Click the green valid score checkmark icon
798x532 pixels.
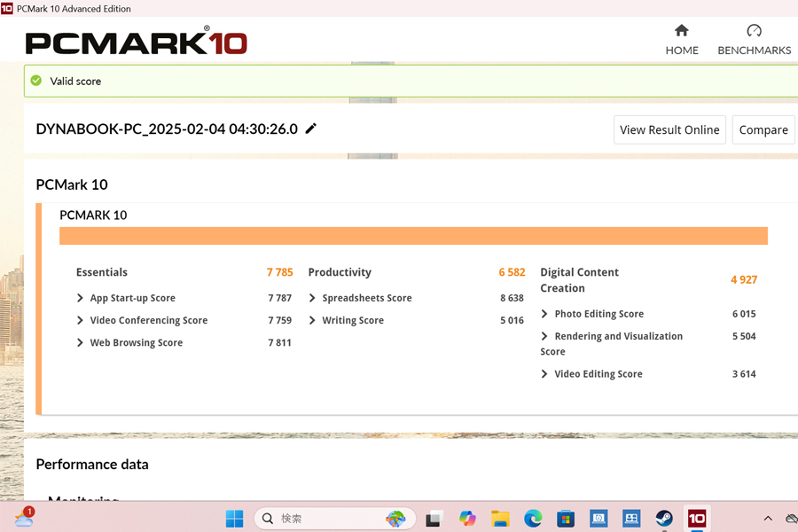[x=36, y=81]
